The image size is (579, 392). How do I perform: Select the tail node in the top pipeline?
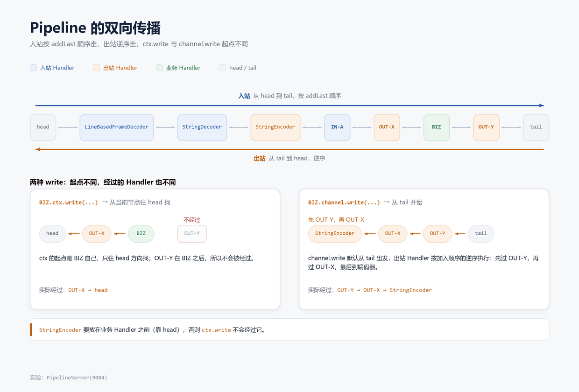pyautogui.click(x=536, y=127)
